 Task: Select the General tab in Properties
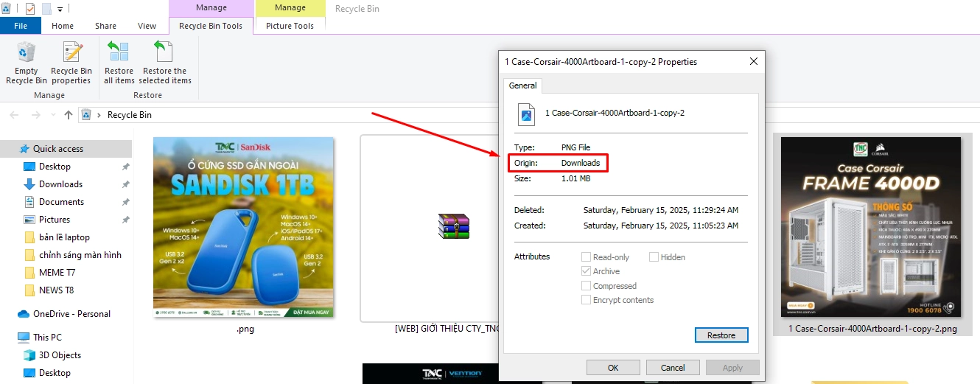point(523,85)
